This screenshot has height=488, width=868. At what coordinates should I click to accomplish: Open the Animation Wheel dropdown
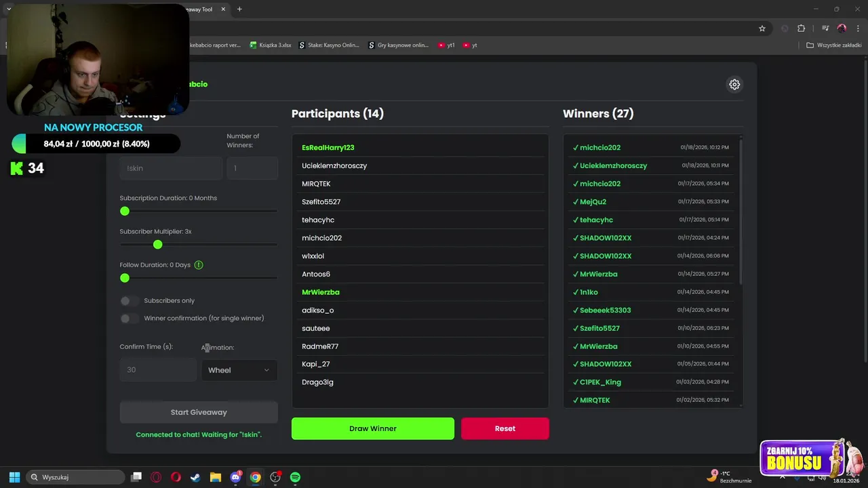239,370
